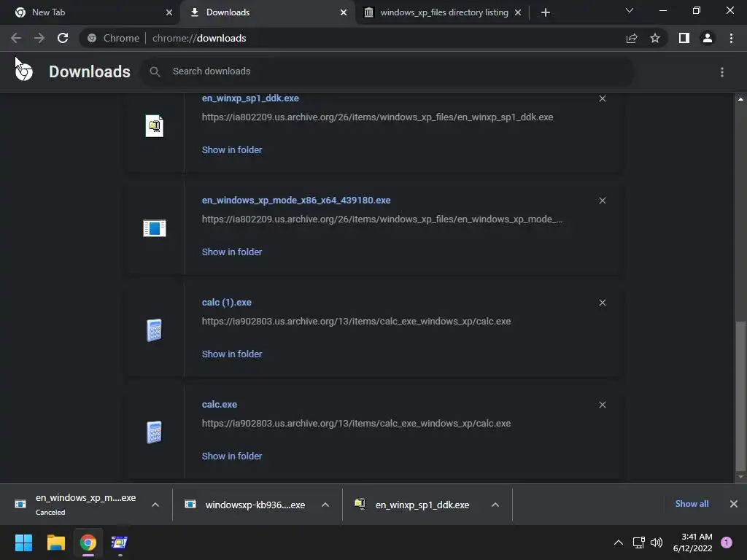747x560 pixels.
Task: Click the archive.org URL for en_winxp_sp1_ddk.exe
Action: pos(377,117)
